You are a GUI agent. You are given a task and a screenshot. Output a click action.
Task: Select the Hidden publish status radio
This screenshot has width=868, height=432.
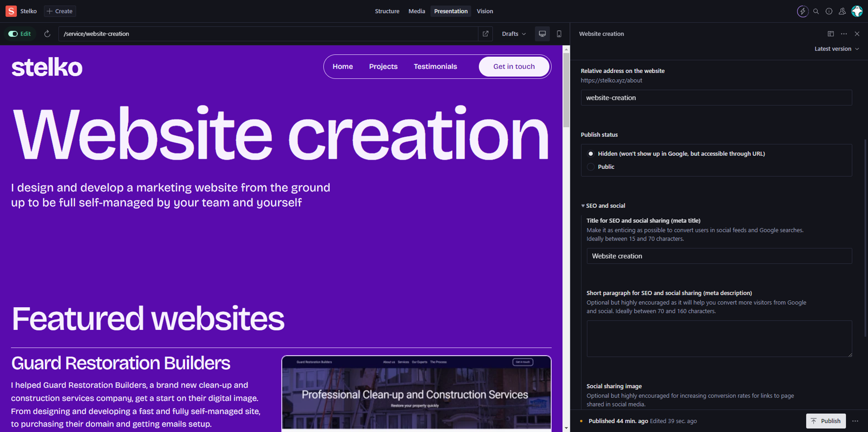point(591,154)
